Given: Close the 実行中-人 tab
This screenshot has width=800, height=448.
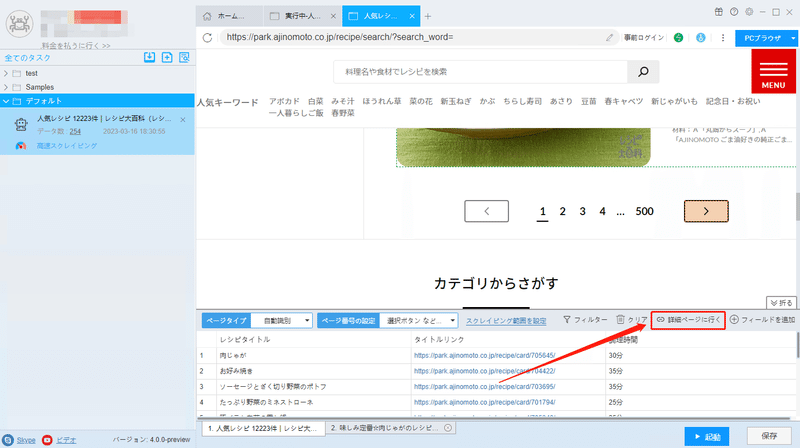Looking at the screenshot, I should pos(333,16).
